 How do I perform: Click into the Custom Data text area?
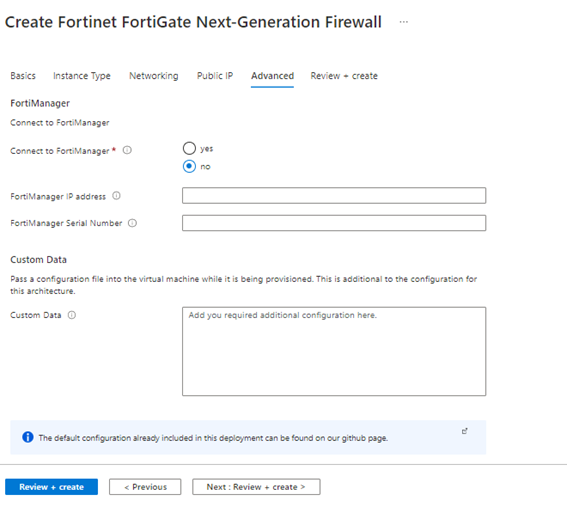tap(334, 351)
